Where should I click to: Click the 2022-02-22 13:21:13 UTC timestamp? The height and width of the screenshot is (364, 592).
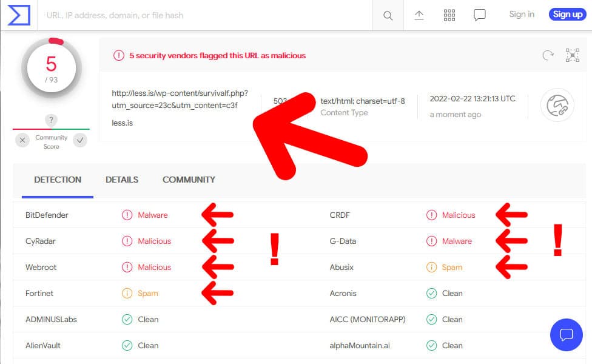tap(473, 98)
